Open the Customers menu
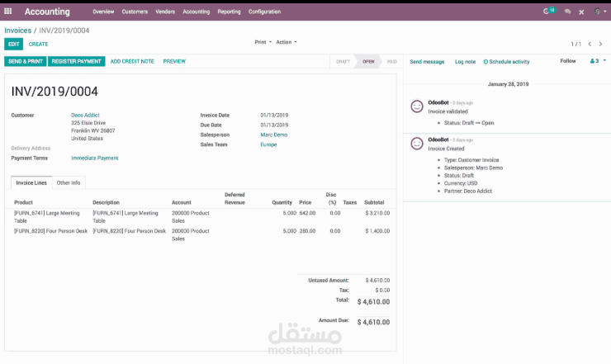 click(x=135, y=12)
